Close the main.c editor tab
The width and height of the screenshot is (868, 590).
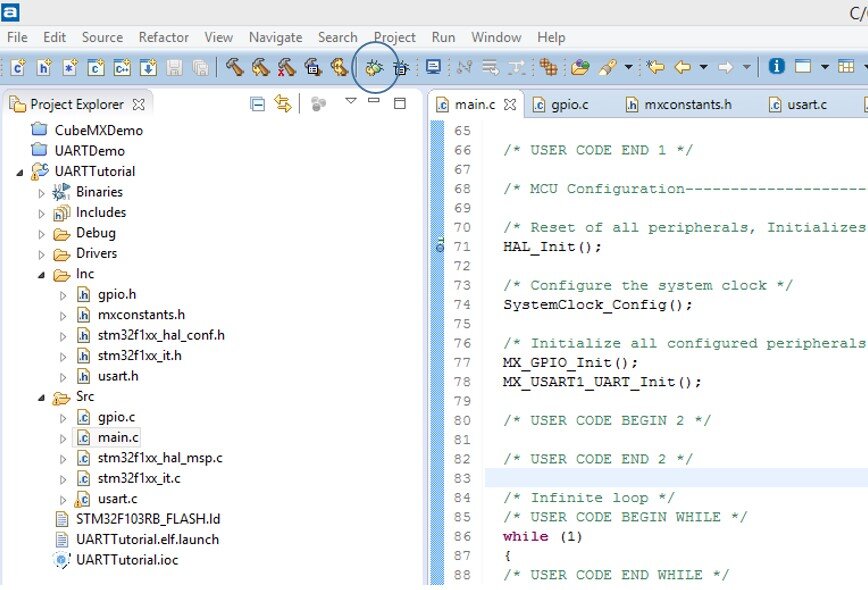(510, 104)
